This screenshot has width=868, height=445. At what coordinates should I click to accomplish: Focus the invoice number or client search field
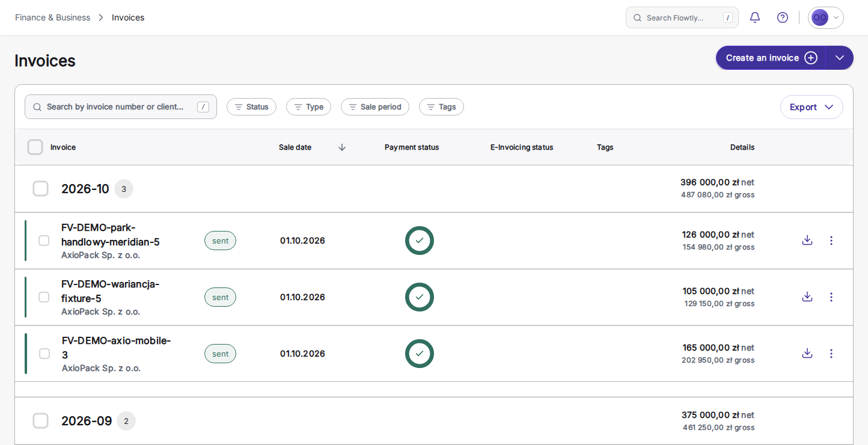click(x=121, y=106)
